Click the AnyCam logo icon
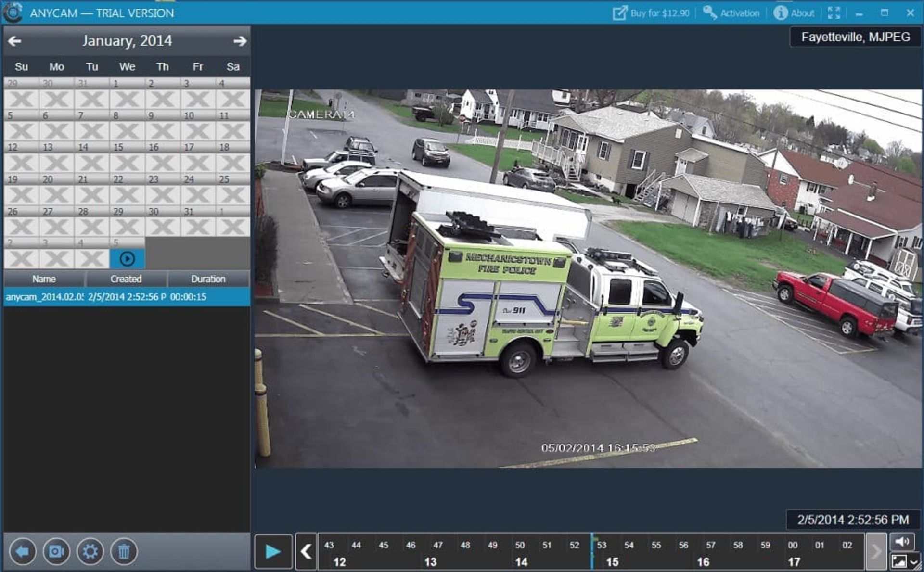The height and width of the screenshot is (572, 924). (x=13, y=13)
